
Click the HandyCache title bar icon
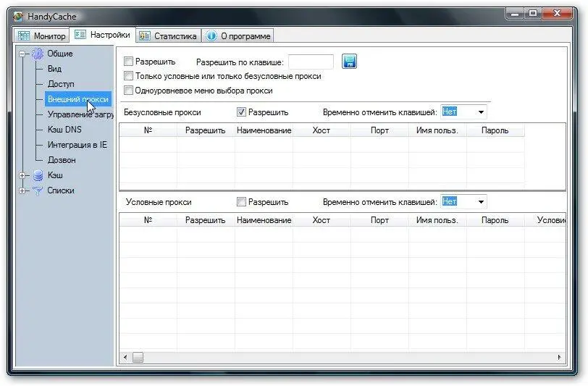coord(20,17)
